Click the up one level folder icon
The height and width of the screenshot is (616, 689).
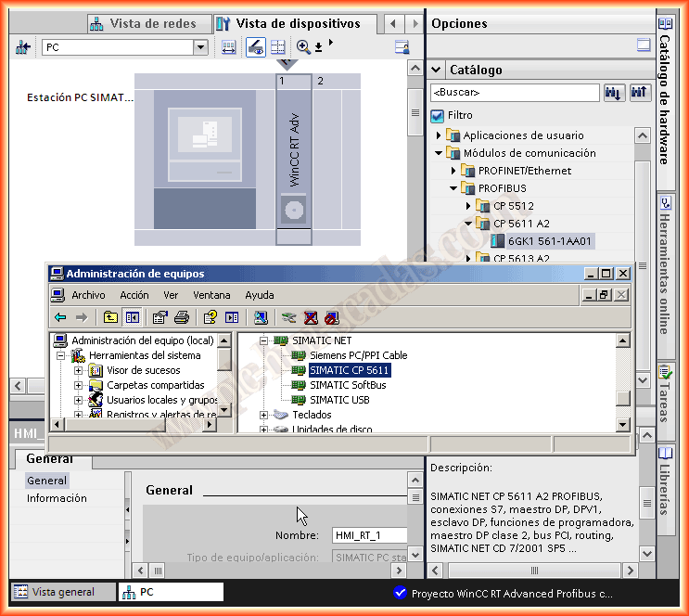pos(110,317)
